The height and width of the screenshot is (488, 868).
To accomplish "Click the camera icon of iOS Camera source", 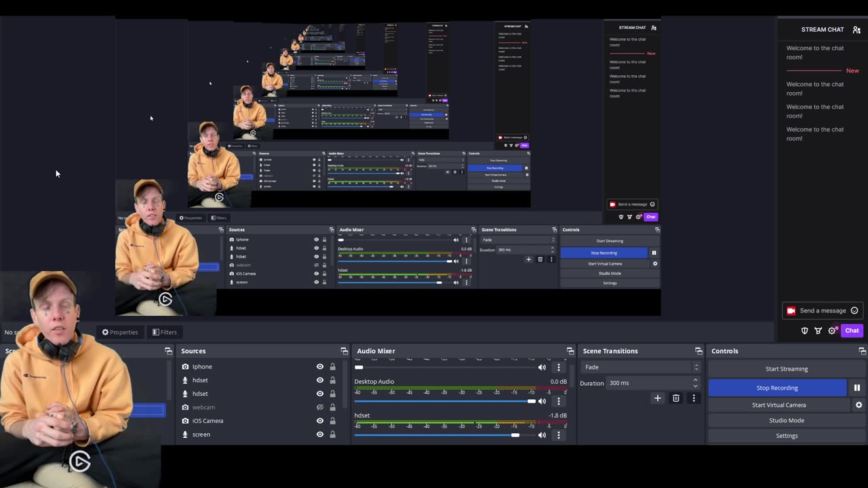I will coord(185,421).
